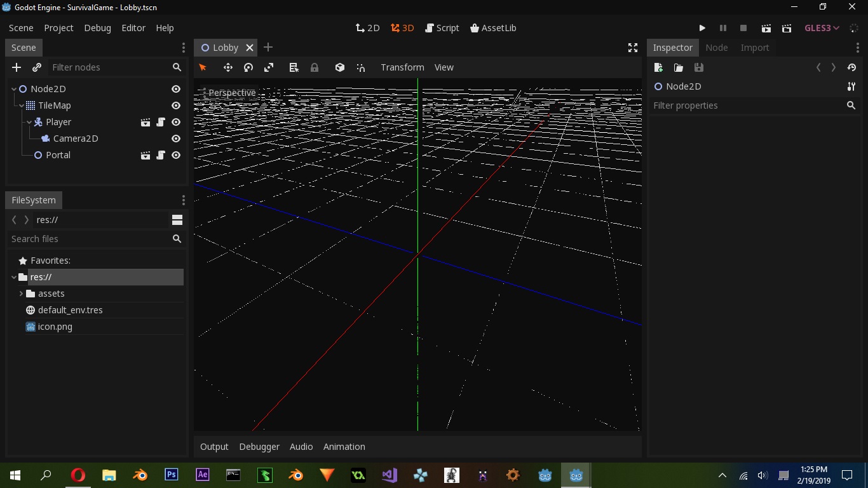Collapse the Player node in the scene tree
Image resolution: width=868 pixels, height=488 pixels.
click(x=29, y=122)
